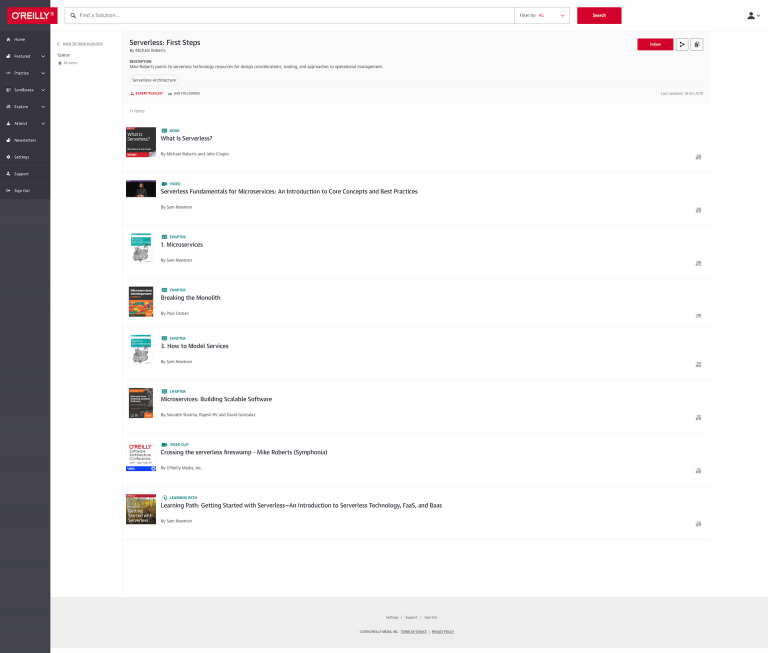Expand the Practice sidebar menu chevron
The width and height of the screenshot is (768, 653).
coord(43,73)
